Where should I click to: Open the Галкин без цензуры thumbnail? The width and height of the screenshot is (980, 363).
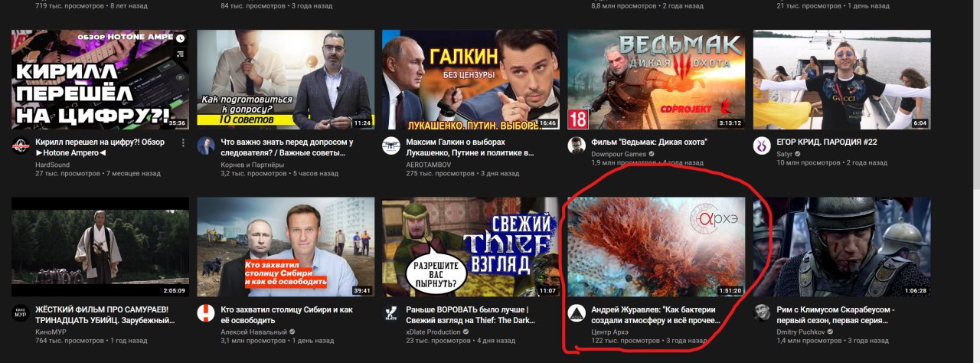point(471,80)
